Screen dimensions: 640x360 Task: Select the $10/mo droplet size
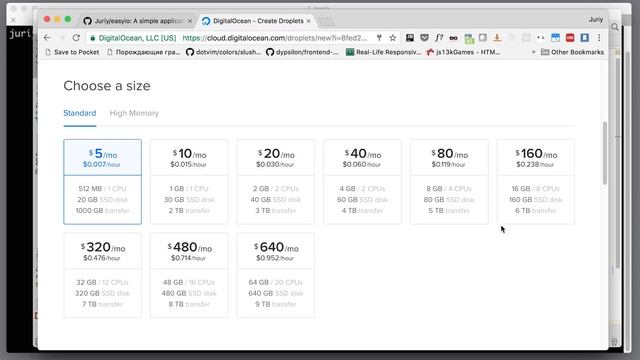[x=189, y=182]
